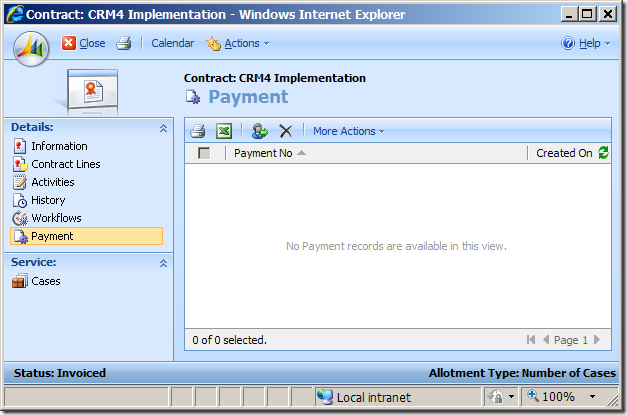Click the Workflows gear icon
The image size is (627, 415).
pyautogui.click(x=20, y=218)
